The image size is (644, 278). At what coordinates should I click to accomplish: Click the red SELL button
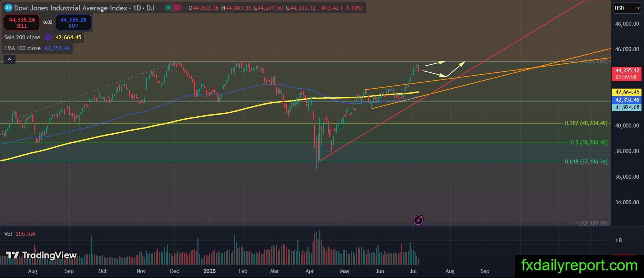pyautogui.click(x=22, y=22)
